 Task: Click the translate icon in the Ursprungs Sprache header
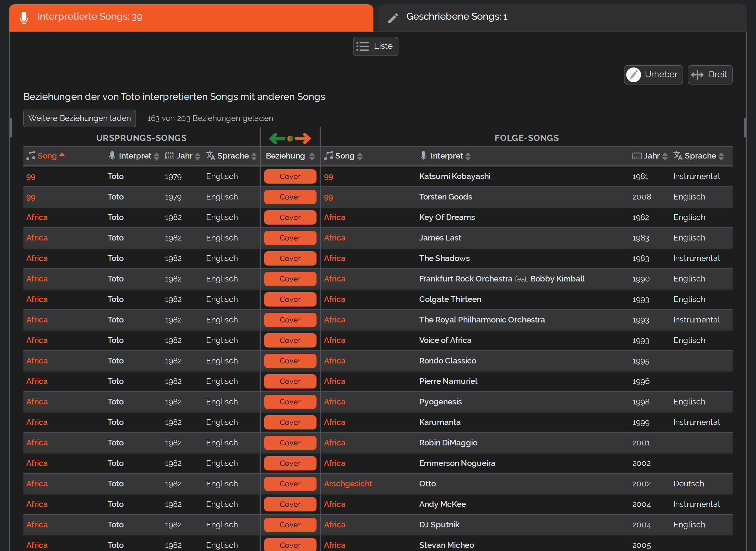tap(210, 155)
